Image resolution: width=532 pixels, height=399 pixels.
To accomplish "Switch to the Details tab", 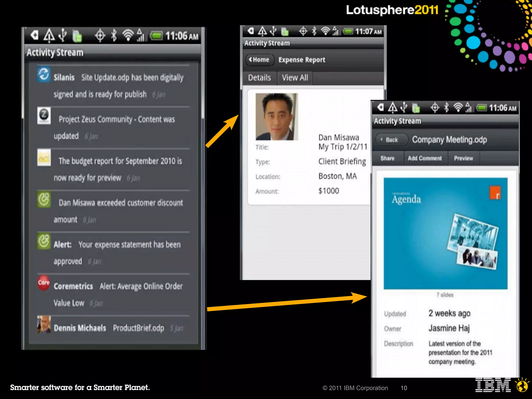I will (259, 78).
